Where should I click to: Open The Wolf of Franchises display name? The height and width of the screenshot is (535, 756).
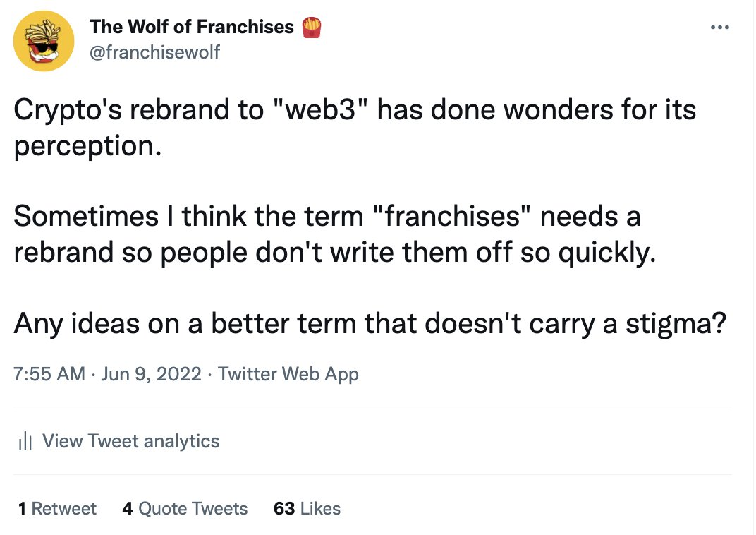[191, 27]
